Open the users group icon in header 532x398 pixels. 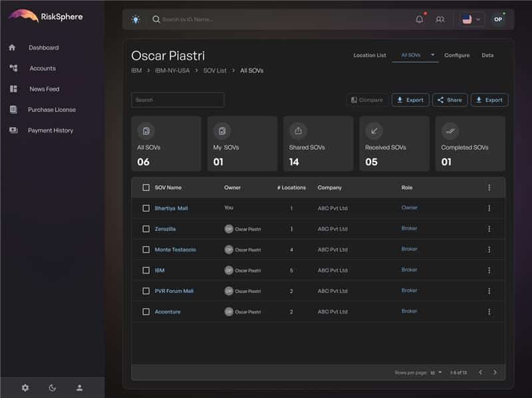[x=440, y=19]
